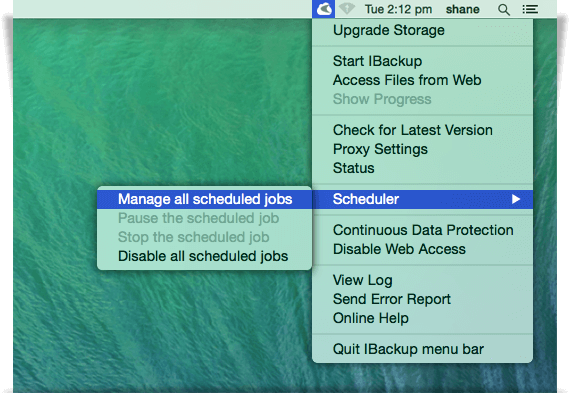This screenshot has height=393, width=570.
Task: Select Manage all scheduled jobs
Action: point(204,199)
